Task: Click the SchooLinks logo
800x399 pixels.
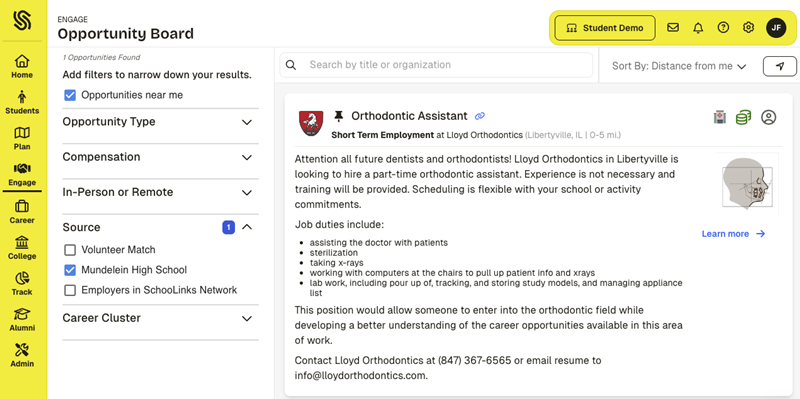Action: click(x=22, y=21)
